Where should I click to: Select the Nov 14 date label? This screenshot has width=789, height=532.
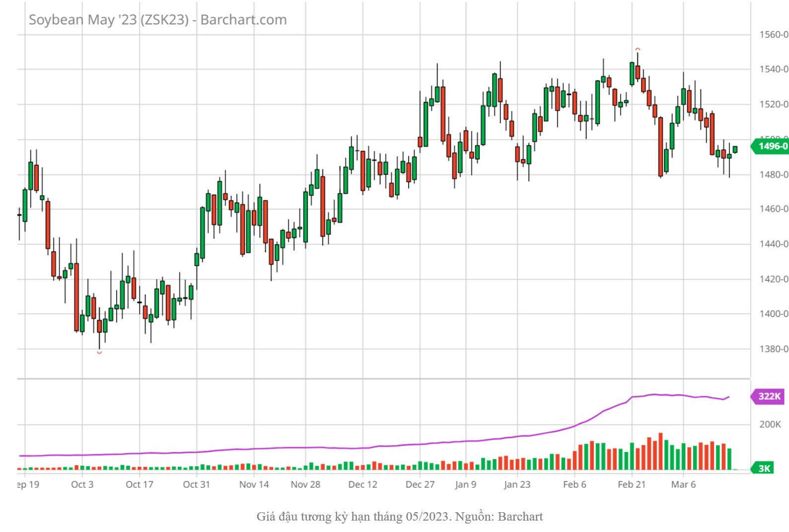point(254,484)
